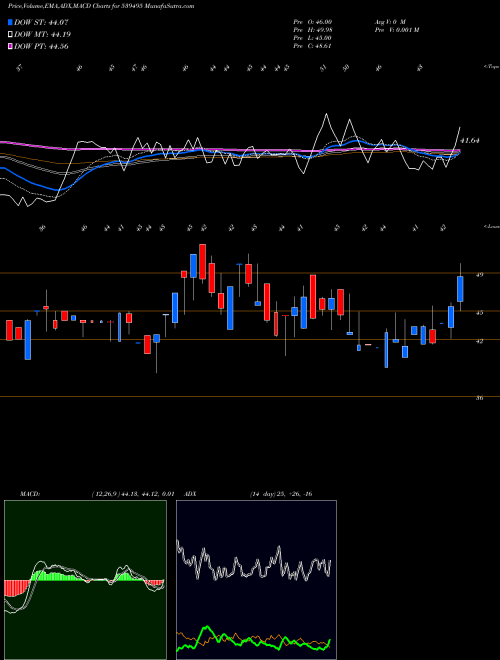
Task: Click the 'MACD:' panel heading
Action: [29, 494]
